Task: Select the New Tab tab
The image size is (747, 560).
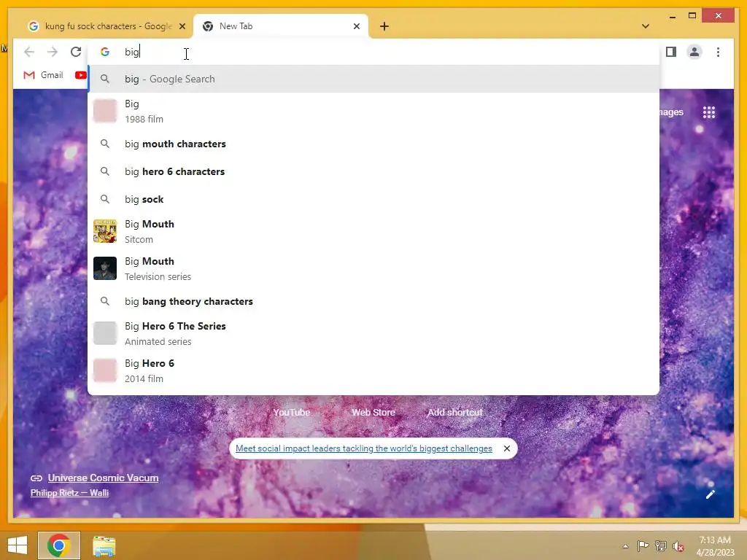Action: (x=281, y=26)
